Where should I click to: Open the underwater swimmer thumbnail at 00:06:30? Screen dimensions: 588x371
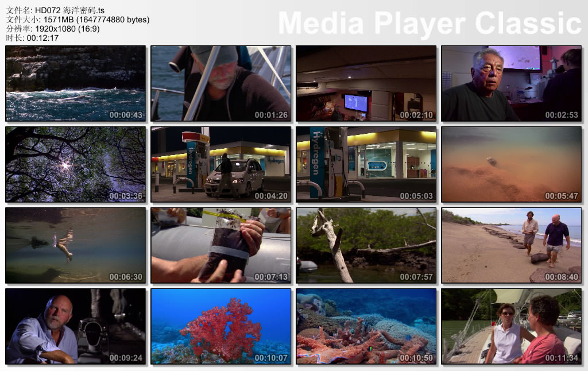75,245
